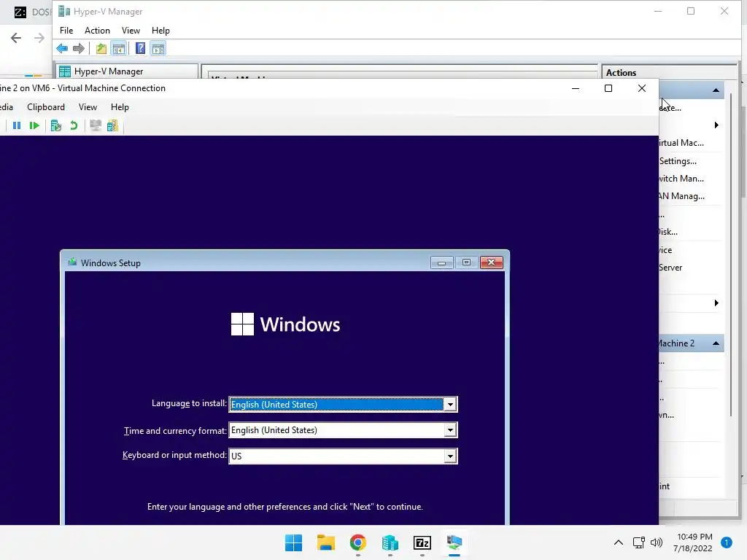
Task: Create a checkpoint using the toolbar icon
Action: (56, 125)
